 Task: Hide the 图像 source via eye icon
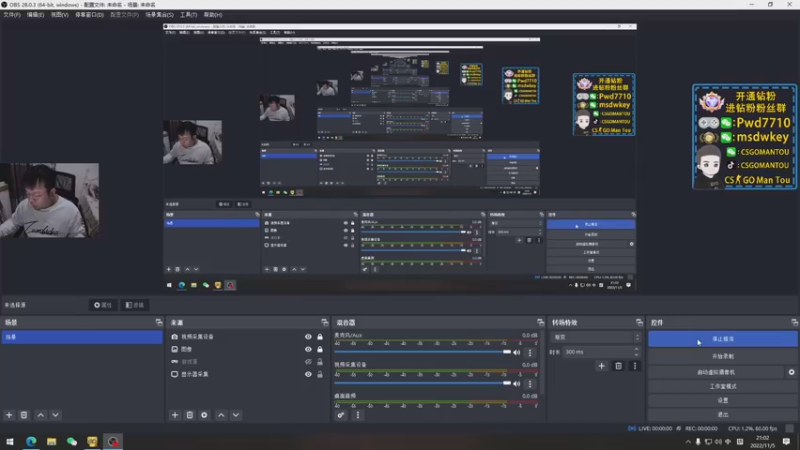tap(308, 349)
